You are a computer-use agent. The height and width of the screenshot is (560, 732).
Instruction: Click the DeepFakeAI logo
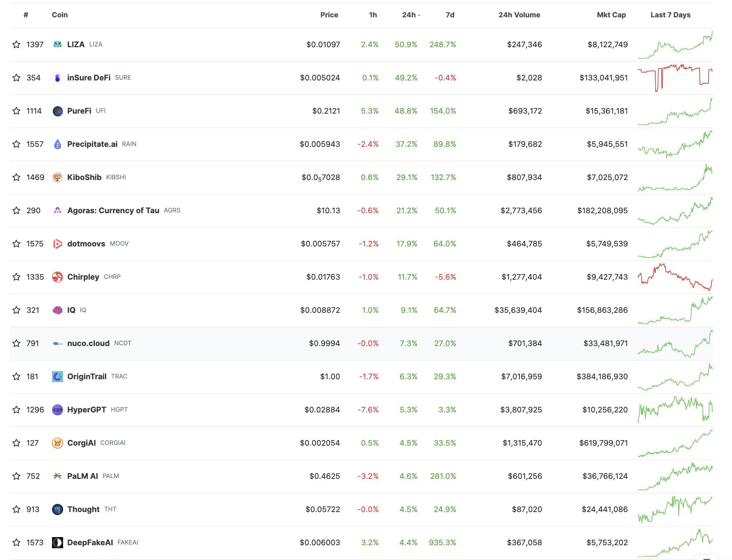click(58, 543)
